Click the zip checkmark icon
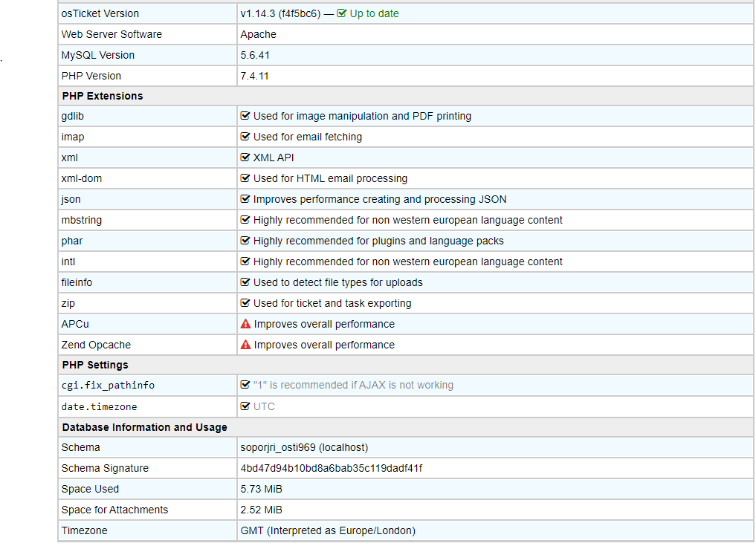Image resolution: width=756 pixels, height=549 pixels. tap(245, 303)
